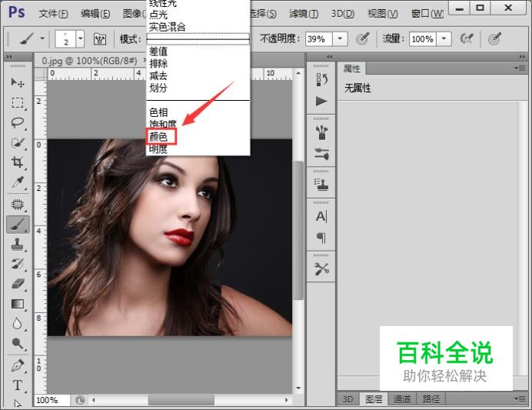532x410 pixels.
Task: Switch to the 通道 tab
Action: click(x=402, y=399)
